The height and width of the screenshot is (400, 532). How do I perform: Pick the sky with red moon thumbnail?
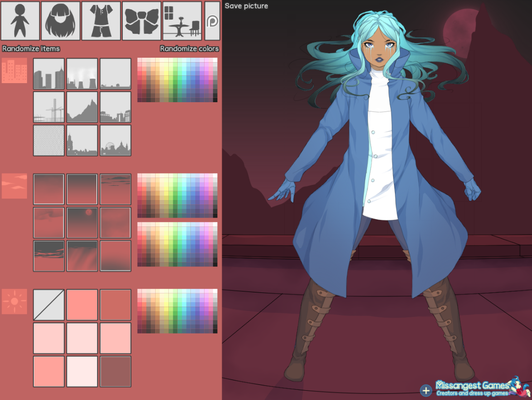pos(82,222)
